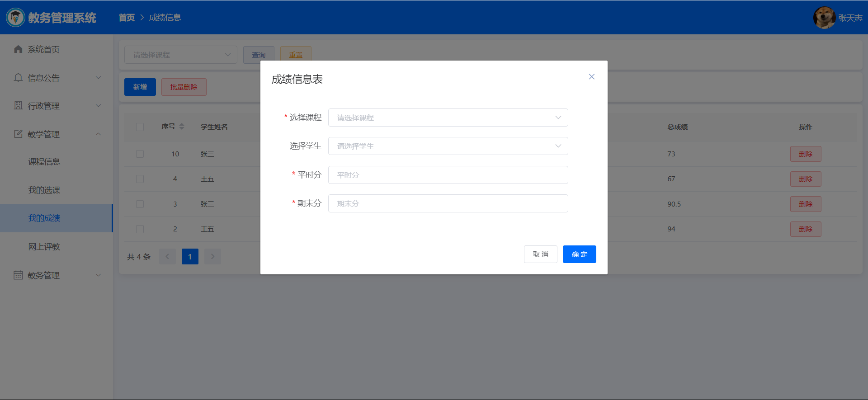Open 网上评教 in the sidebar

click(57, 247)
